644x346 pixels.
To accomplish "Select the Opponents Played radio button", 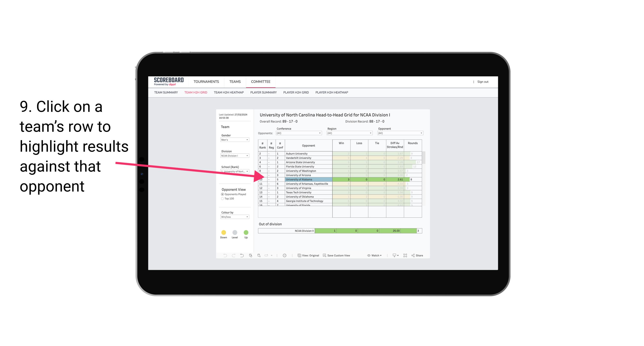I will click(x=222, y=195).
